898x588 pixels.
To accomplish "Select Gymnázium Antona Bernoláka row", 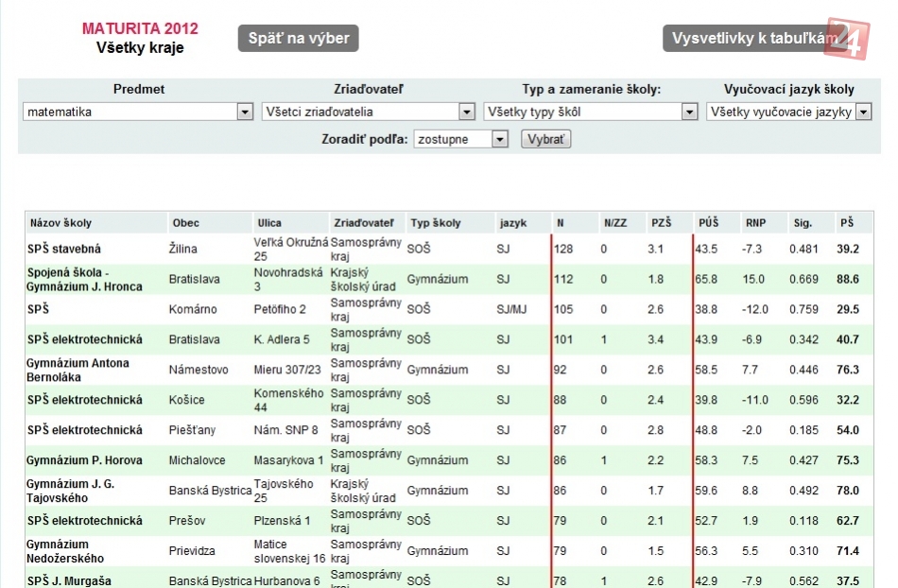I will point(78,370).
